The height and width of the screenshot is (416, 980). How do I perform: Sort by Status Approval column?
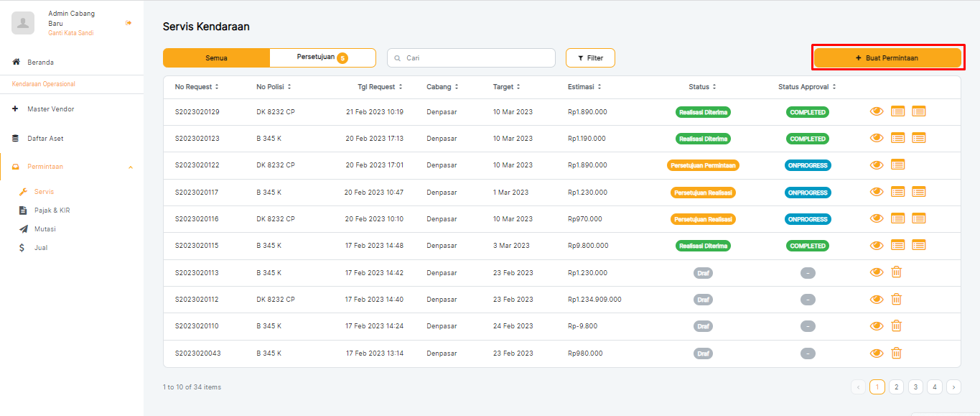coord(807,87)
